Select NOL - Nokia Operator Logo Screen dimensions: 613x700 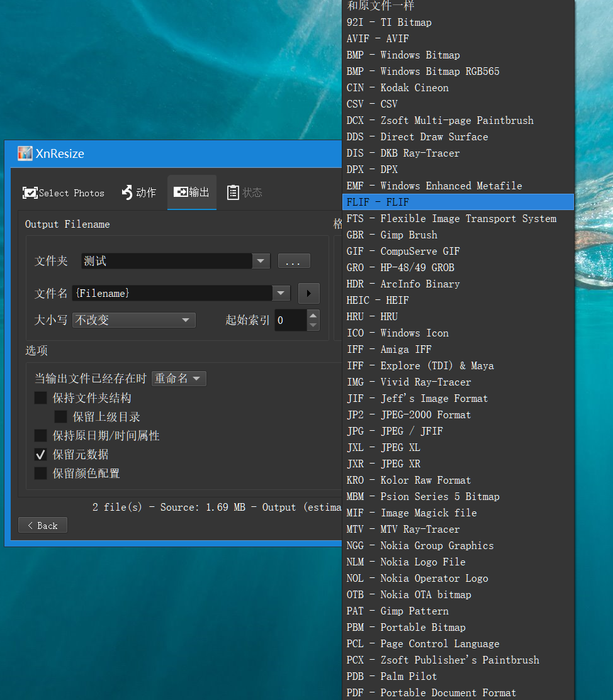pyautogui.click(x=458, y=578)
